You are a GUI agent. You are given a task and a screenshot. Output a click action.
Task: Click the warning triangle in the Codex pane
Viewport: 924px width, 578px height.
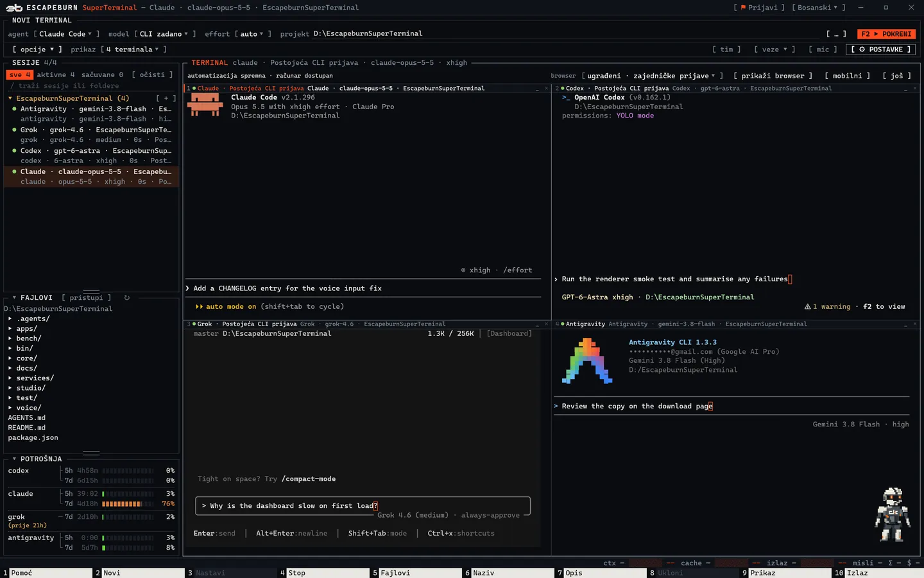click(x=807, y=307)
